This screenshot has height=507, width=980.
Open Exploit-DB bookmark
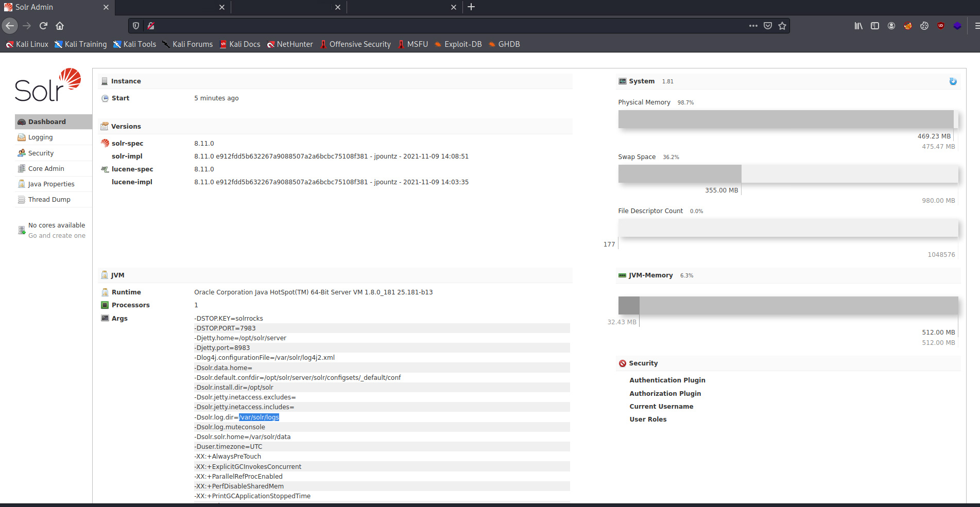[x=458, y=44]
